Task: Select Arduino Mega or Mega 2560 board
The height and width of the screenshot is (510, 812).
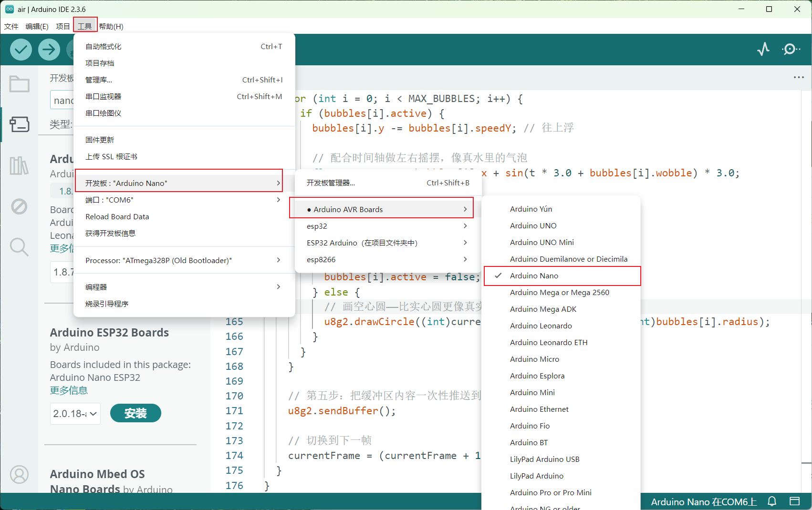Action: pos(561,292)
